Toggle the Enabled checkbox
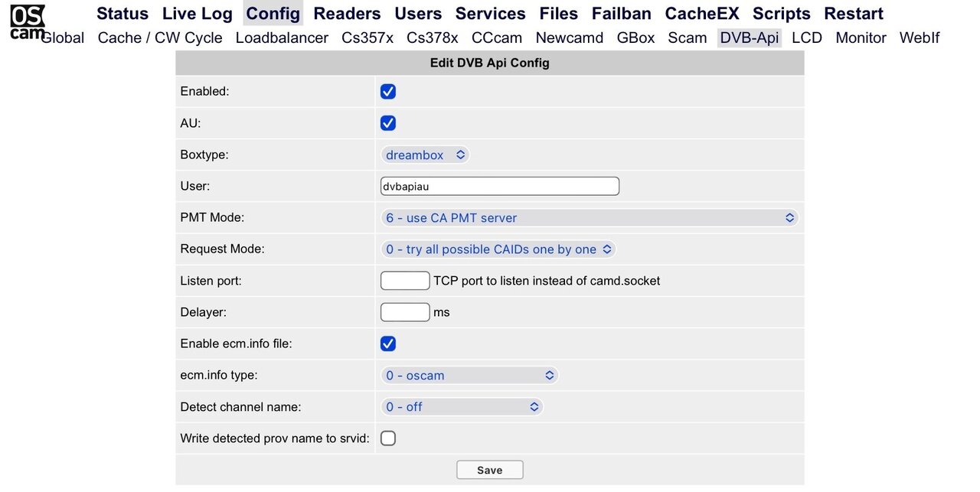Screen dimensions: 980x492 (388, 92)
